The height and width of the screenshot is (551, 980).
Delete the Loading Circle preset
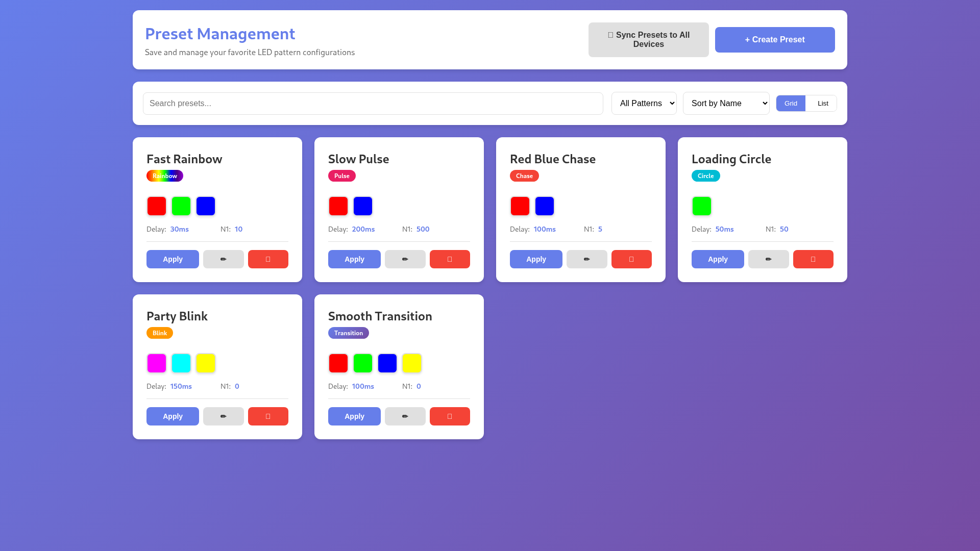(813, 259)
